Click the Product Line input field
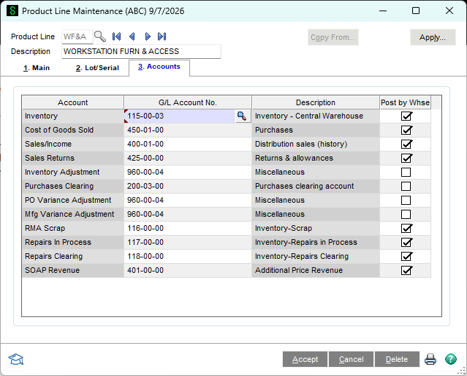 [x=77, y=36]
